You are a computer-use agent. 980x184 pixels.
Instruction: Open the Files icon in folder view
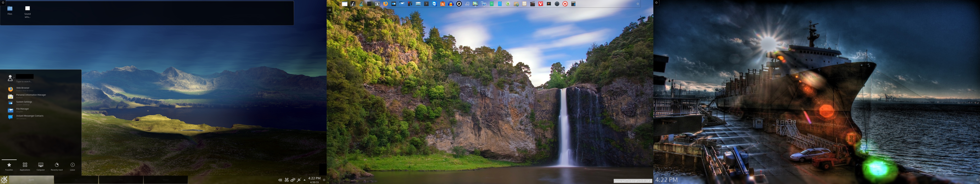coord(10,10)
